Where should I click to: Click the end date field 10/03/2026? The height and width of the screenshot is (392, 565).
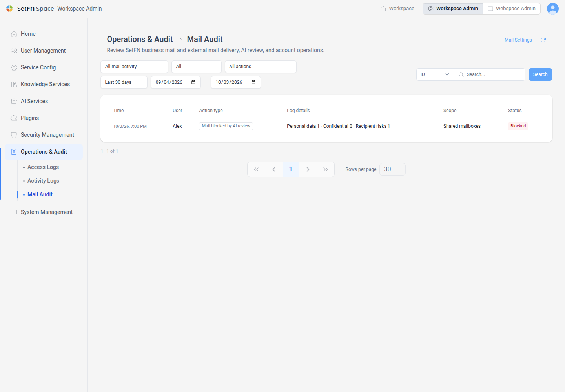(x=236, y=82)
